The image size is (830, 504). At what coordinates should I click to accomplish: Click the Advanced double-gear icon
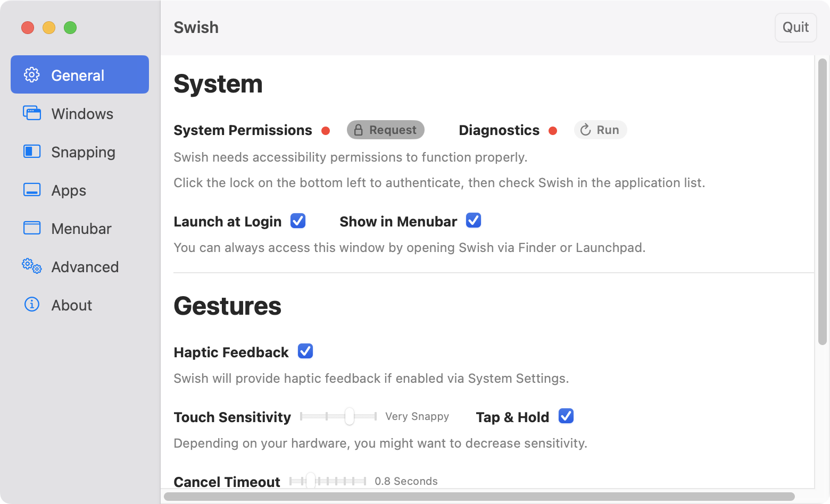click(32, 266)
